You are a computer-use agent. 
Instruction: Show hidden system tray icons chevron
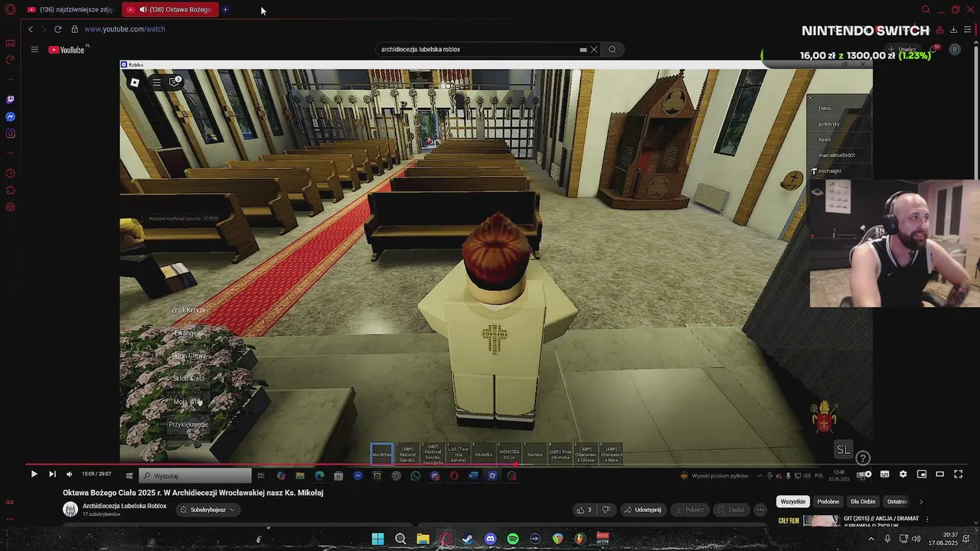pos(871,540)
